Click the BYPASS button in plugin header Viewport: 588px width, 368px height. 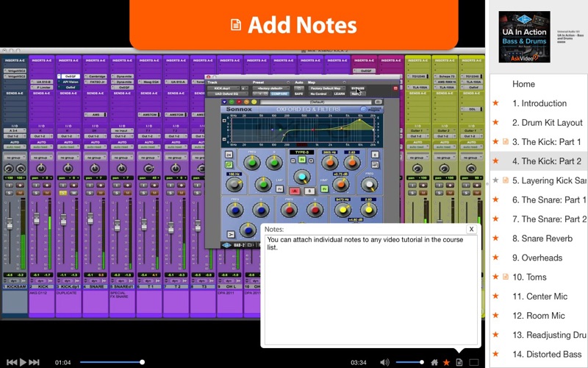click(x=358, y=88)
